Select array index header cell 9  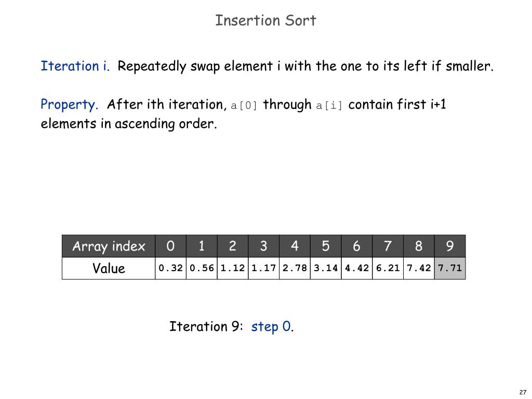[x=450, y=246]
